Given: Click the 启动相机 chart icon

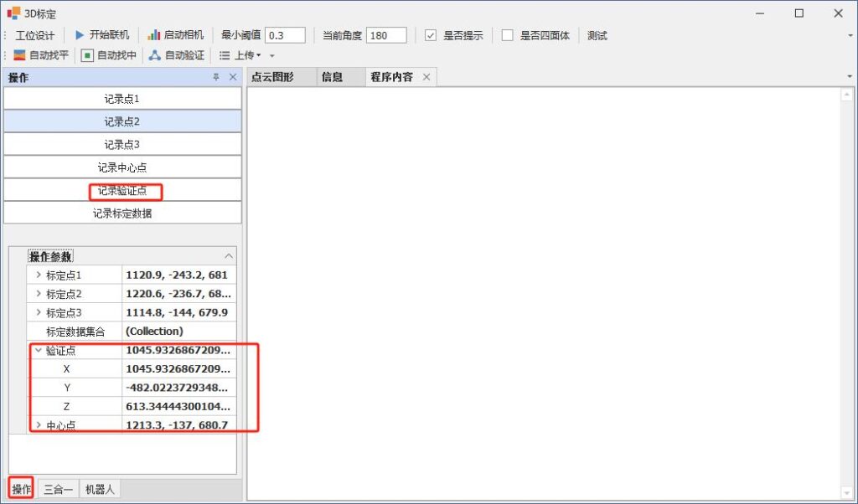Looking at the screenshot, I should click(x=153, y=35).
